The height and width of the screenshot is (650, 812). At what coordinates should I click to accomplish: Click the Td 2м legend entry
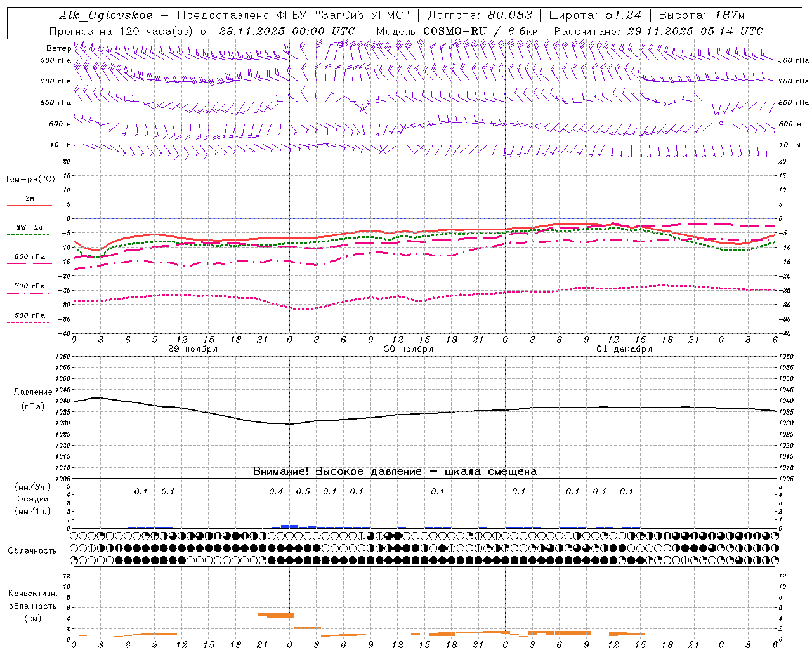[x=29, y=227]
